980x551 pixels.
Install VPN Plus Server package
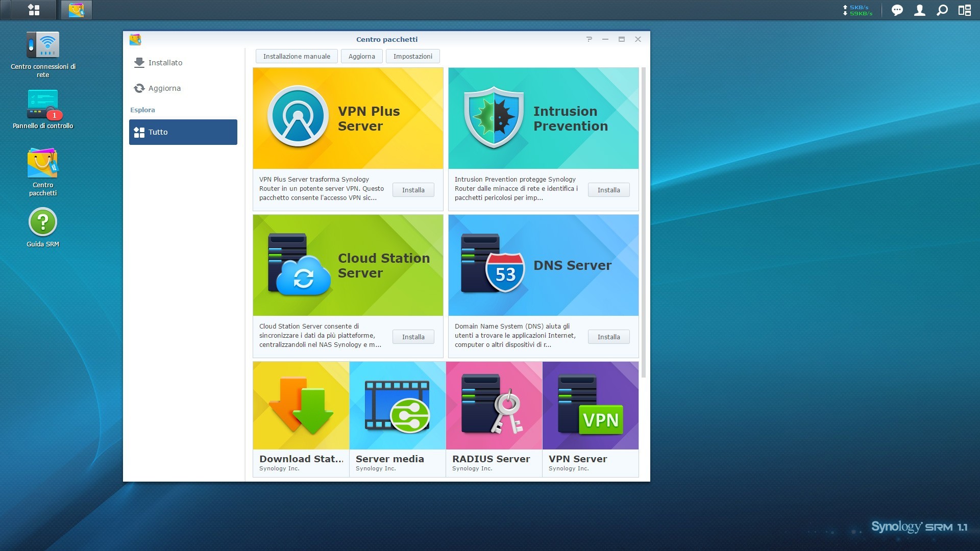coord(413,190)
